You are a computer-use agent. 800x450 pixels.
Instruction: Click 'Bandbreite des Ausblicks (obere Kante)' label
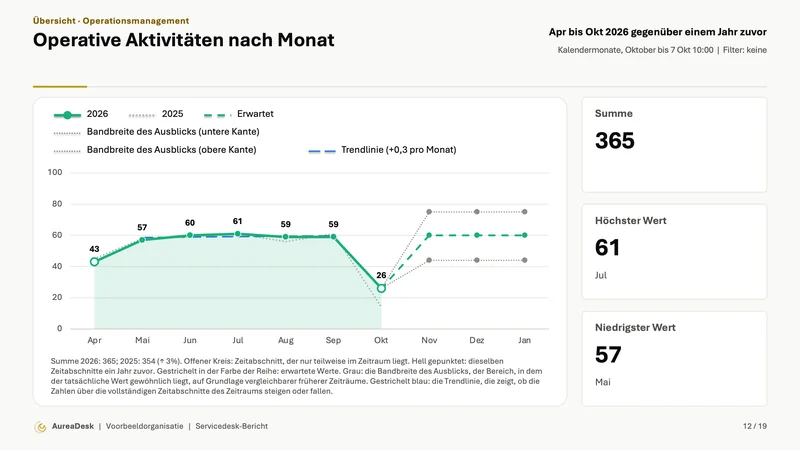(x=171, y=150)
